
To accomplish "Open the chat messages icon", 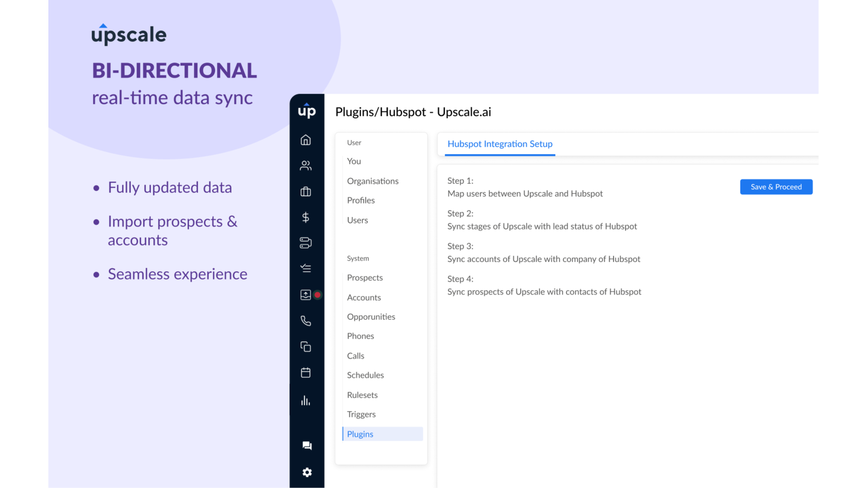I will (306, 446).
